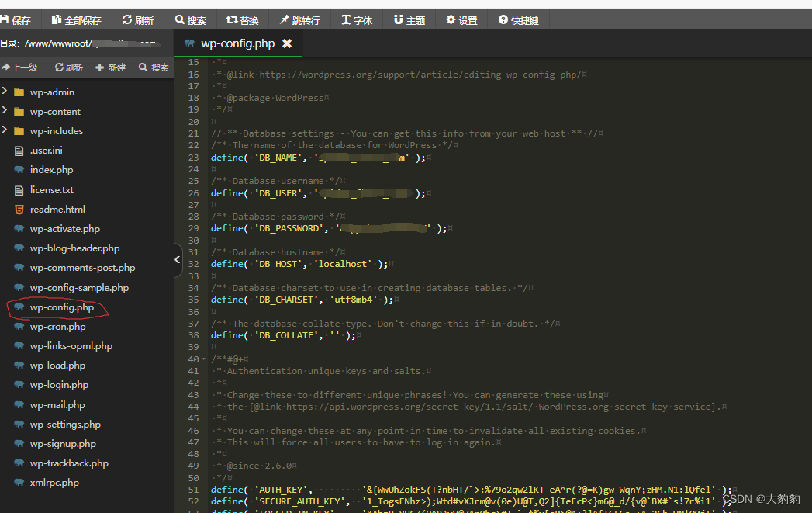The image size is (812, 513).
Task: Fold code block at line 40
Action: pos(205,359)
